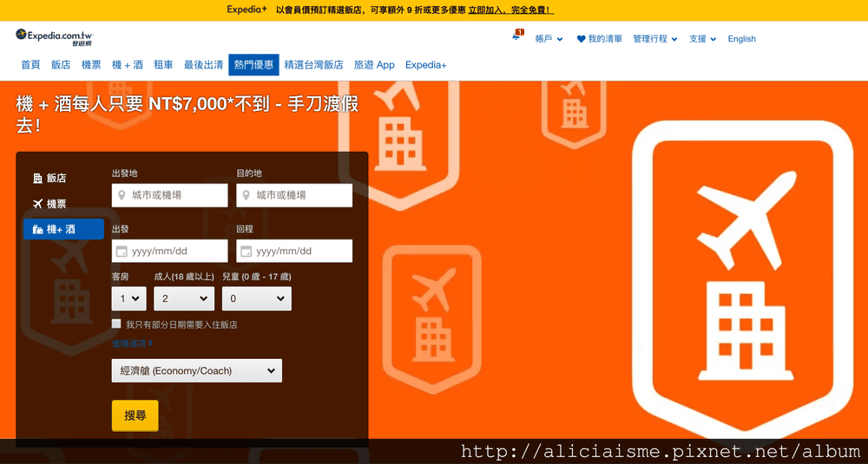Go to 首頁 in navigation bar
This screenshot has width=868, height=464.
[30, 65]
